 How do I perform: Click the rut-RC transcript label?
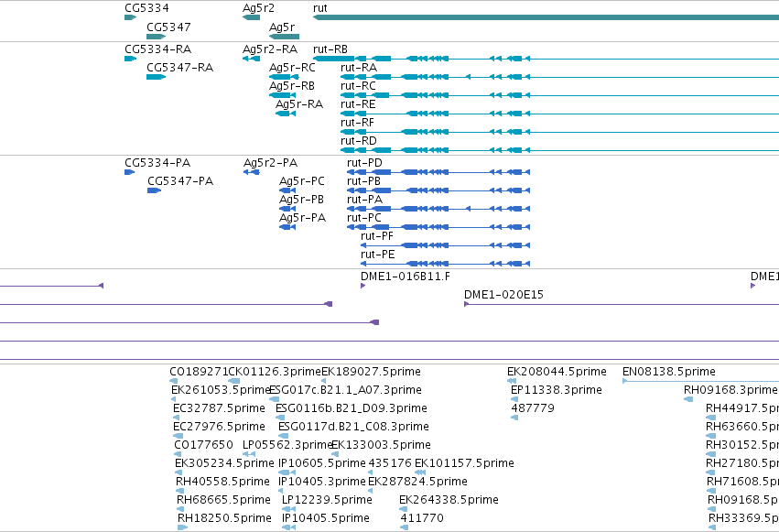click(358, 86)
